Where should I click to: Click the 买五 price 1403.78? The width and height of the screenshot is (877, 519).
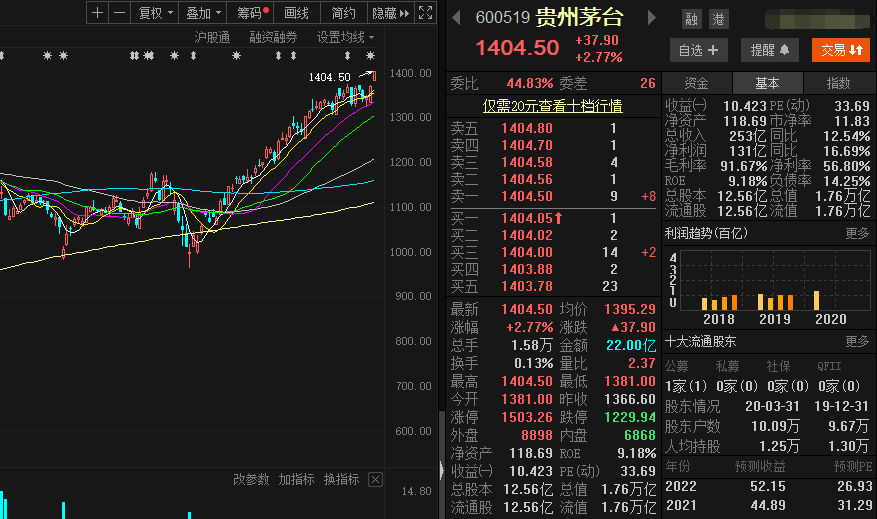527,286
